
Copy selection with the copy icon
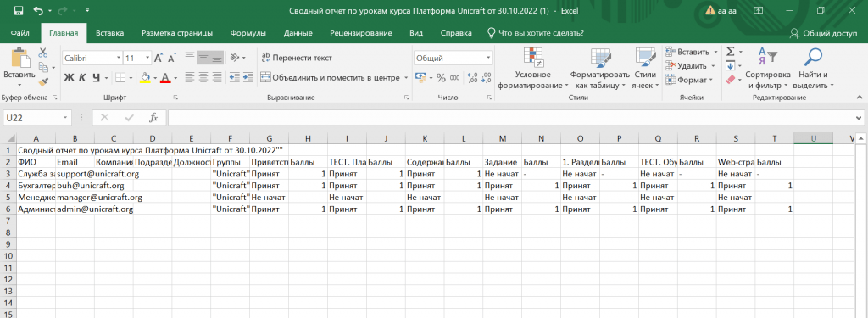coord(43,67)
